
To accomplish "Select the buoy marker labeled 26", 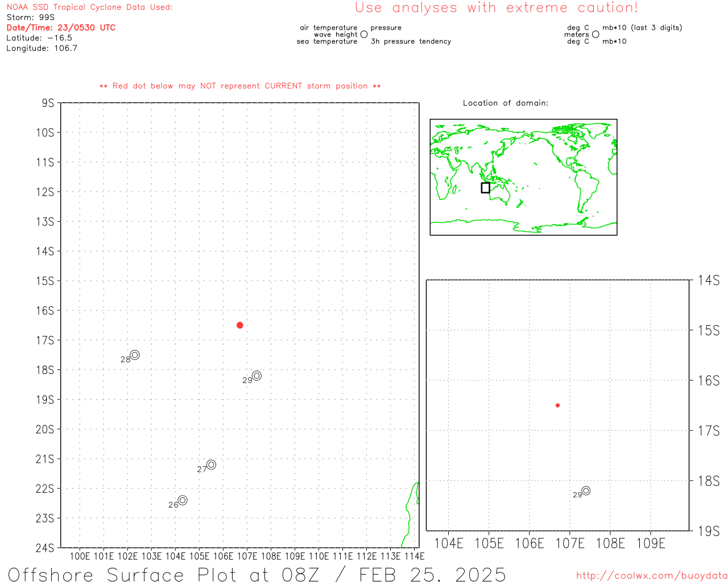I will click(183, 500).
